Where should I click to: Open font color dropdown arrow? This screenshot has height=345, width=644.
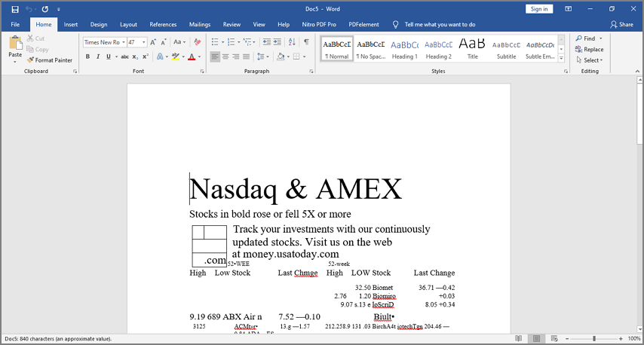[x=200, y=56]
